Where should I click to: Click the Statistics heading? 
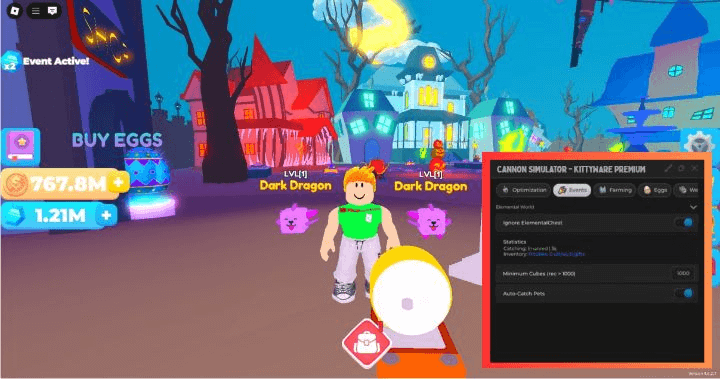[x=514, y=242]
